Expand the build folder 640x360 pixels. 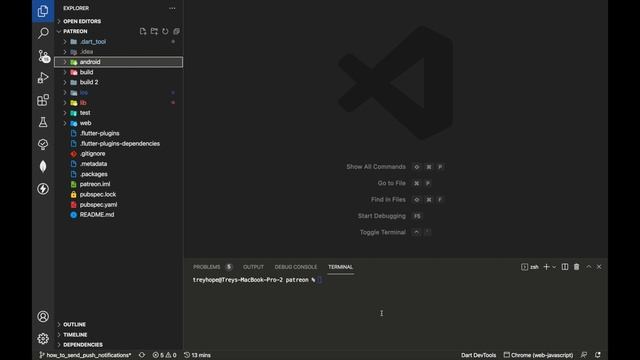click(x=118, y=72)
